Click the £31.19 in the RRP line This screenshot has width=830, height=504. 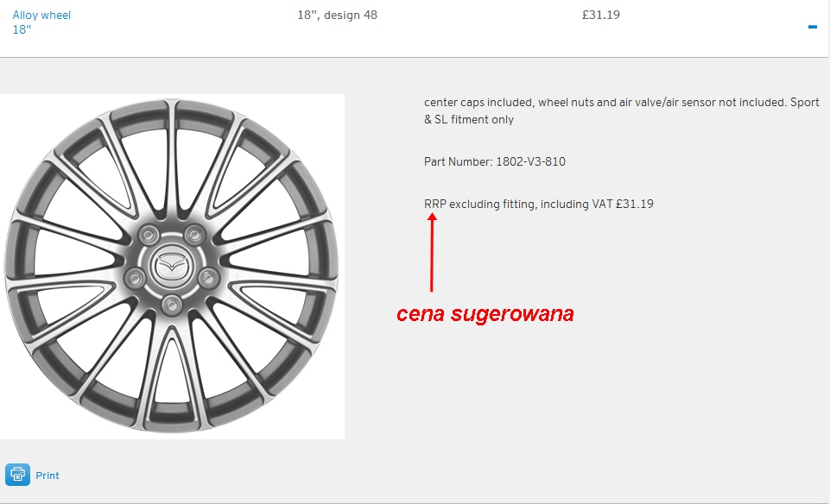pos(635,204)
